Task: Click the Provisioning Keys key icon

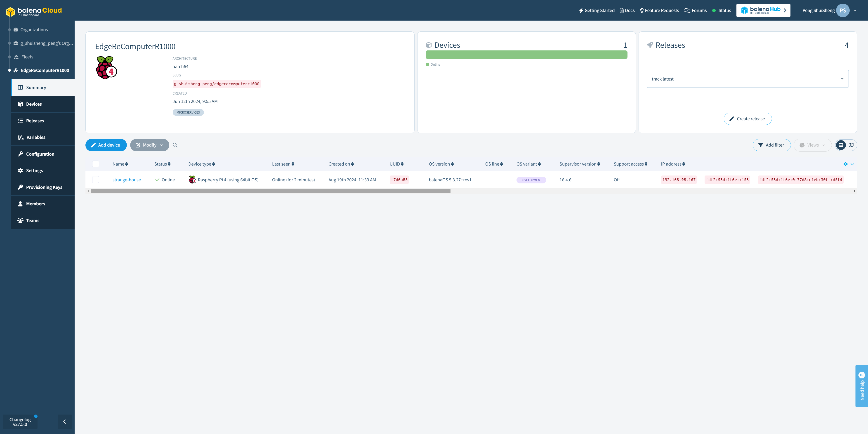Action: pos(20,187)
